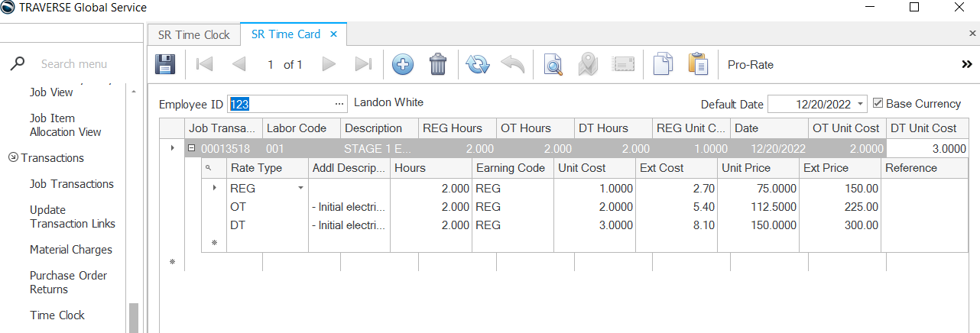Add new record with plus icon

point(403,65)
